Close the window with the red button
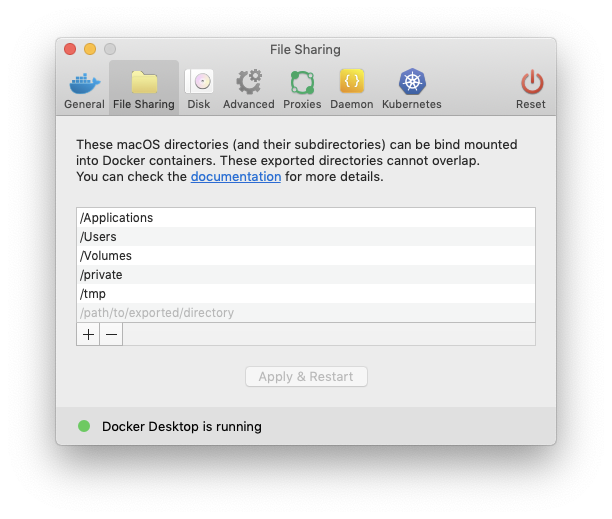 pos(70,49)
